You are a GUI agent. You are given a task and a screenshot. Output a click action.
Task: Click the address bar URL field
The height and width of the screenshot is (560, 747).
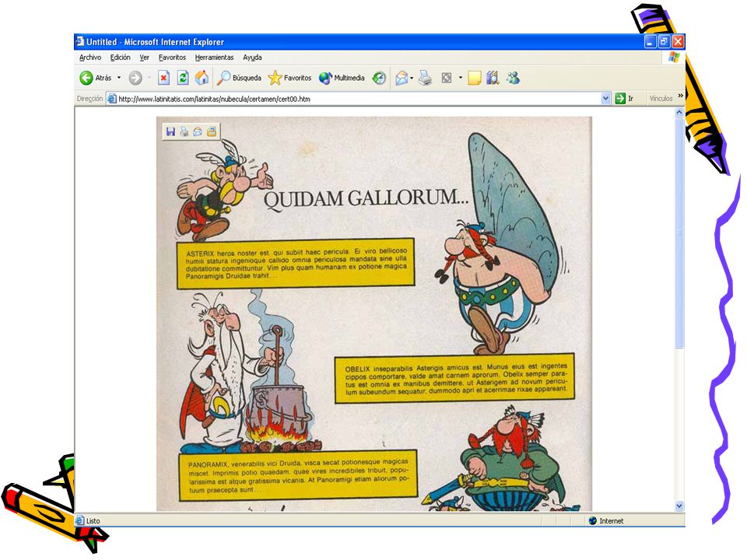[x=358, y=99]
